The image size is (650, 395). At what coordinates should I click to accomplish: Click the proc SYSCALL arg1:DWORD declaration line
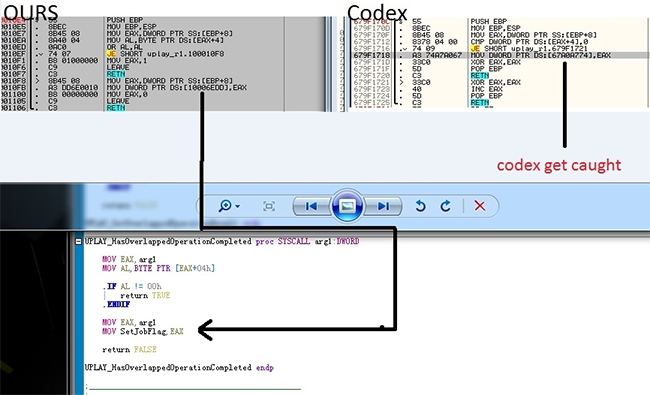point(222,241)
